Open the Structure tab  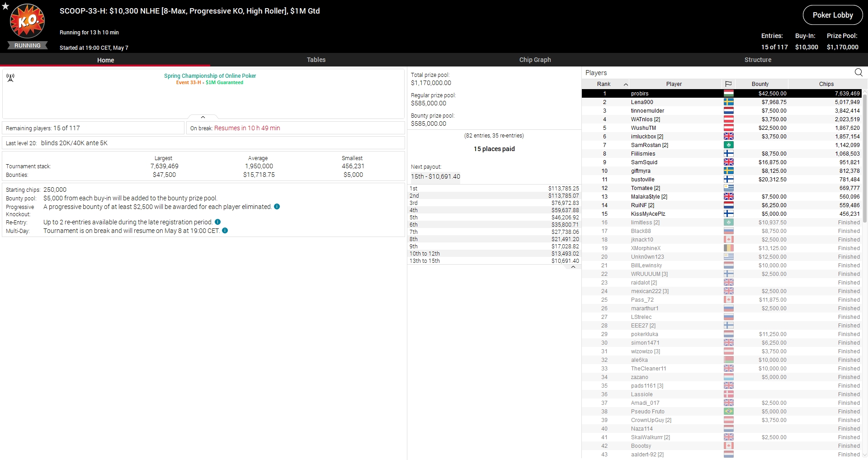758,60
